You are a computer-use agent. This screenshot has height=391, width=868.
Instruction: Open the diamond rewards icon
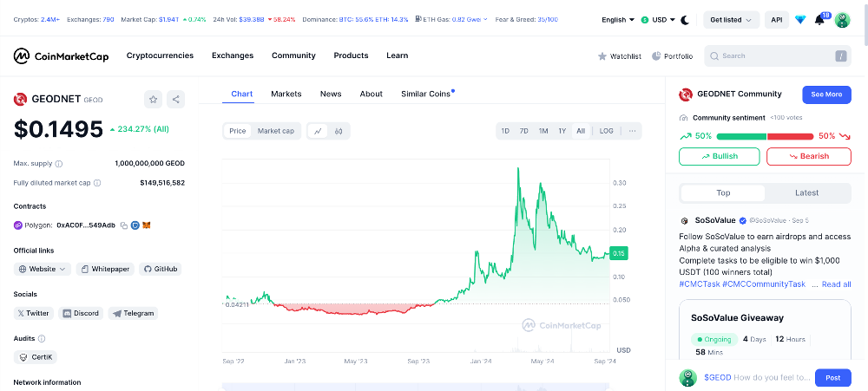tap(800, 20)
